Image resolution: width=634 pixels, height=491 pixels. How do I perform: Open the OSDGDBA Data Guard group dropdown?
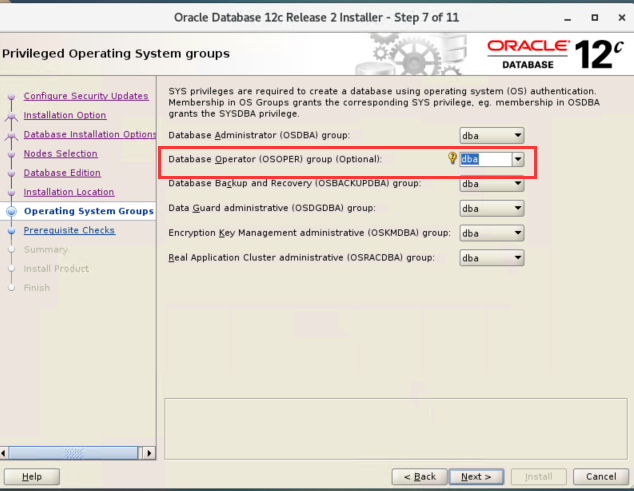tap(492, 208)
